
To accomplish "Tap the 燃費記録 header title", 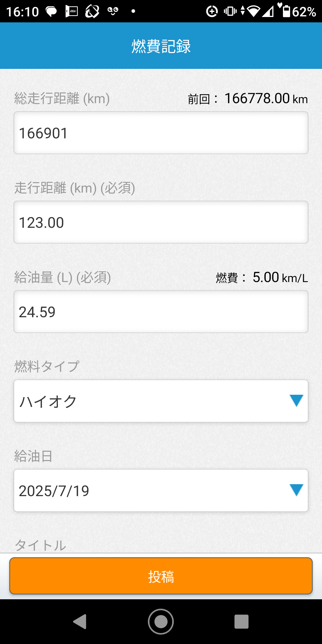I will click(161, 46).
